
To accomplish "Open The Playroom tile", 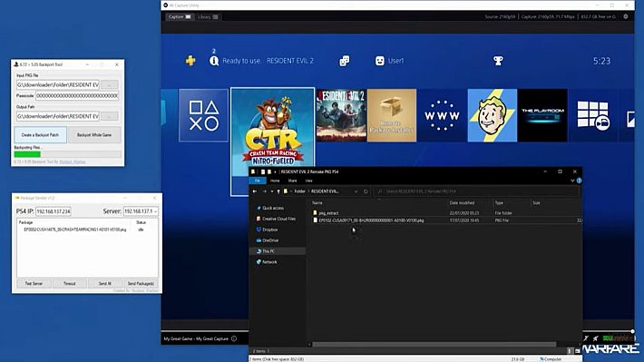I will tap(542, 115).
